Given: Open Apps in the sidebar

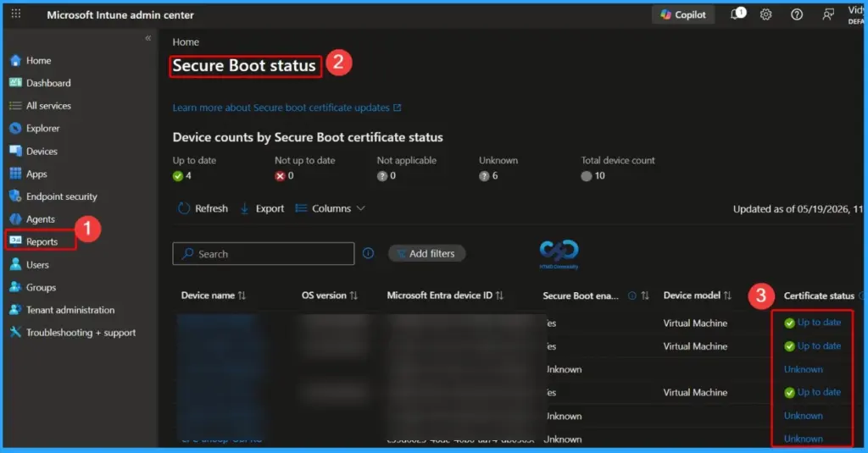Looking at the screenshot, I should tap(36, 174).
